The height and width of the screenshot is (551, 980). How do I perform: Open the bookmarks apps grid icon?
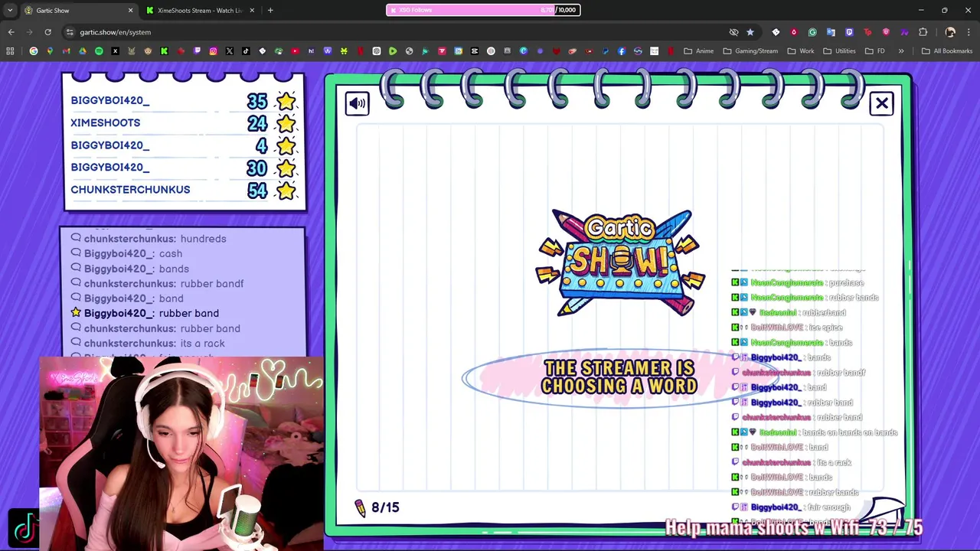pos(10,51)
